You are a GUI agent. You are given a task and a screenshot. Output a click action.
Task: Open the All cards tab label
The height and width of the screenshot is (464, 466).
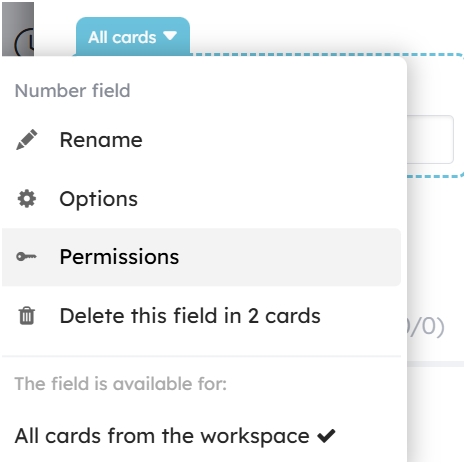[x=122, y=37]
